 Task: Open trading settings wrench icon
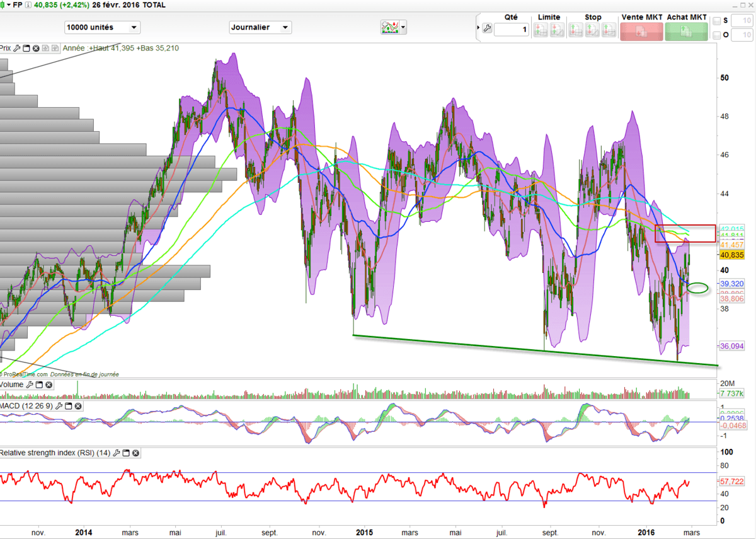click(x=486, y=29)
